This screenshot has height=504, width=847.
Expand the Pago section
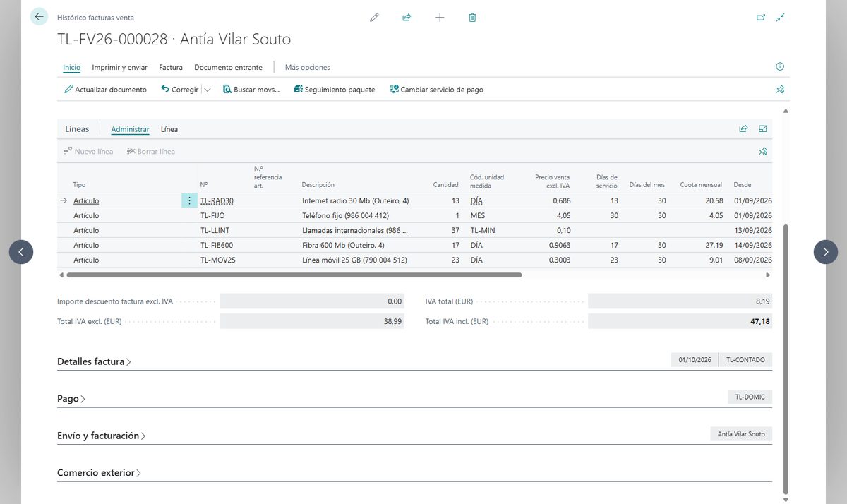[x=71, y=399]
